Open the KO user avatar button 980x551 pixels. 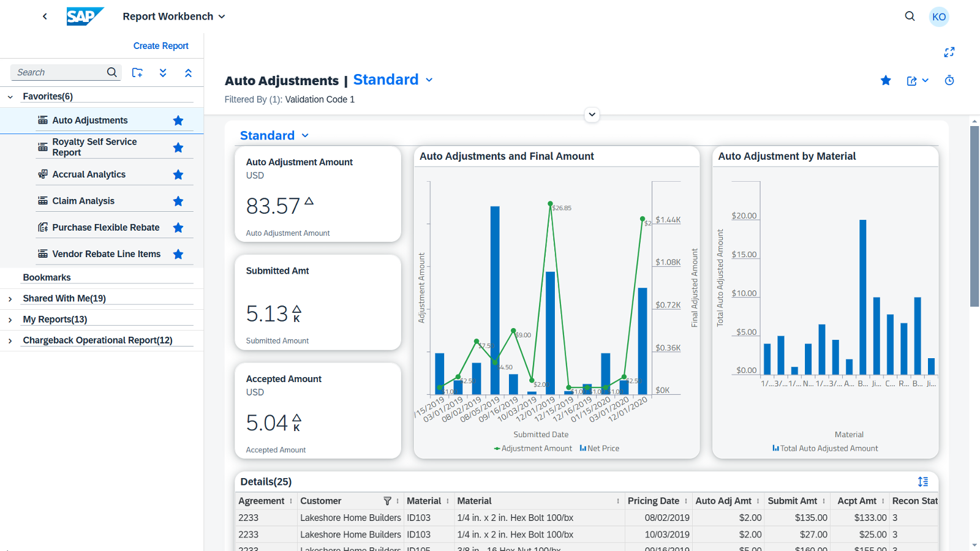point(939,17)
